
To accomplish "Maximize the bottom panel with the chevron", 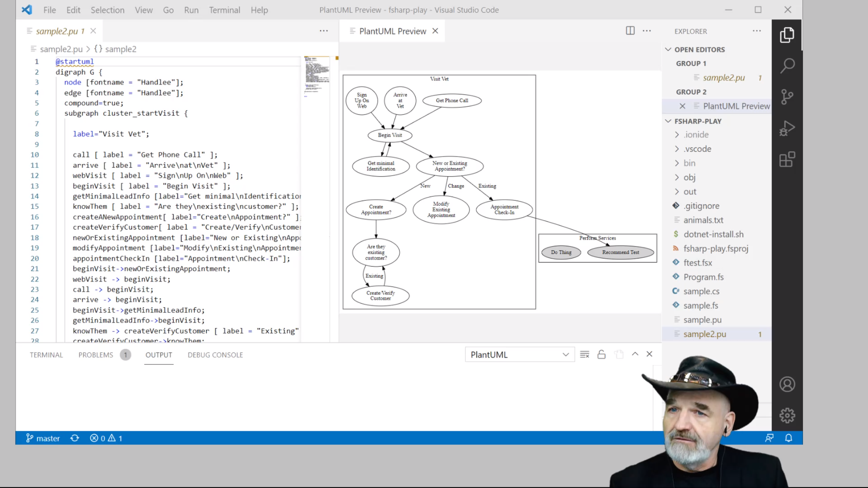I will (x=635, y=354).
